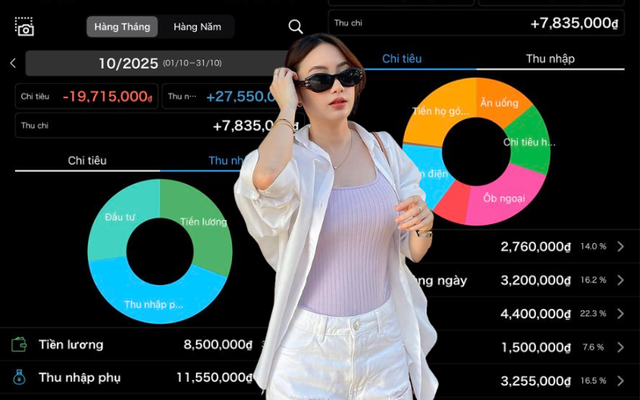
Task: Tap the camera scan icon
Action: [24, 27]
